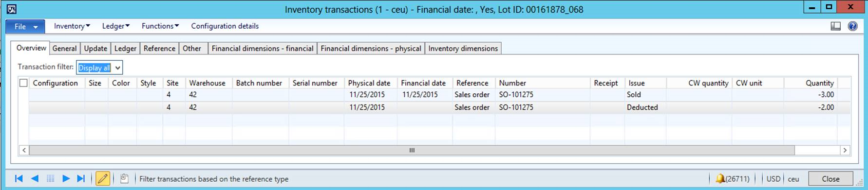Switch to the Overview tab
This screenshot has height=190, width=868.
(31, 48)
